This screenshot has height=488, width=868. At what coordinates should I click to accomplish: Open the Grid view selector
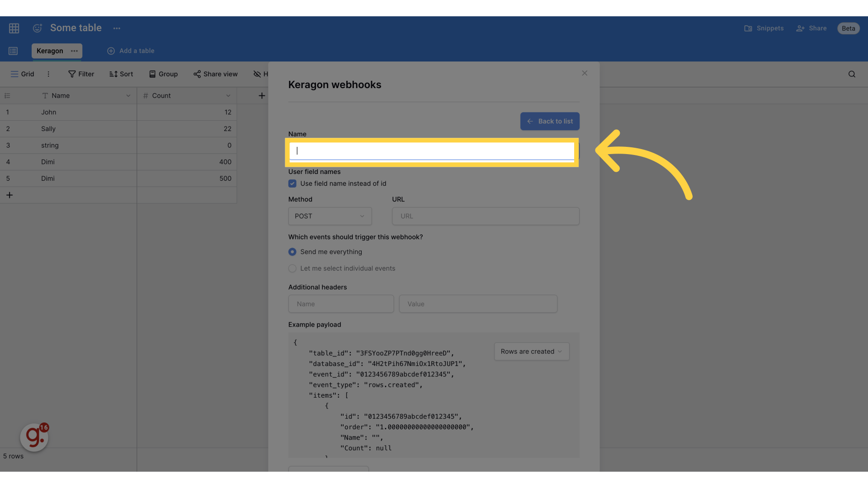pyautogui.click(x=22, y=74)
